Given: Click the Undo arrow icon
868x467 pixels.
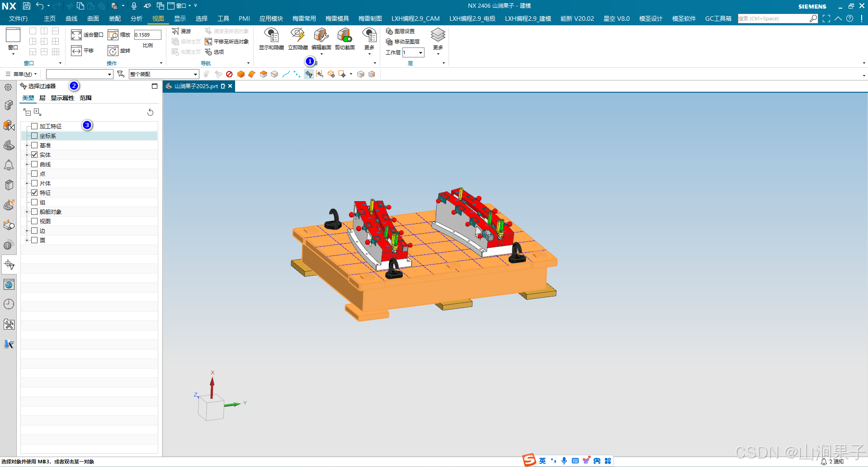Looking at the screenshot, I should (40, 6).
